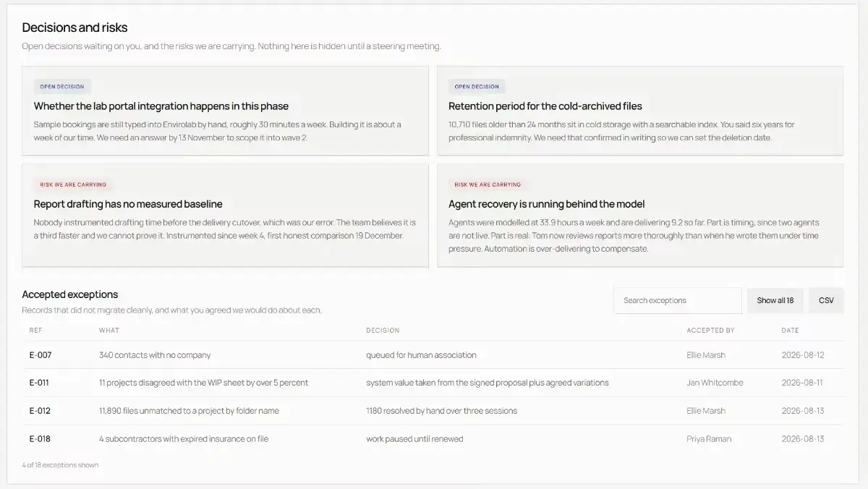Sort by the WHAT column header

[109, 331]
